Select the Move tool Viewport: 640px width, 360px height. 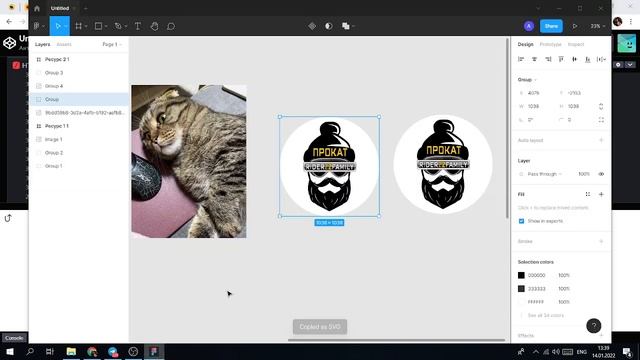pos(58,26)
